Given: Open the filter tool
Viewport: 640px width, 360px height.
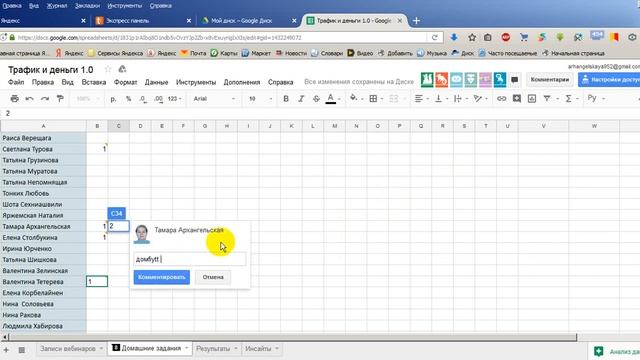Looking at the screenshot, I should click(x=547, y=98).
